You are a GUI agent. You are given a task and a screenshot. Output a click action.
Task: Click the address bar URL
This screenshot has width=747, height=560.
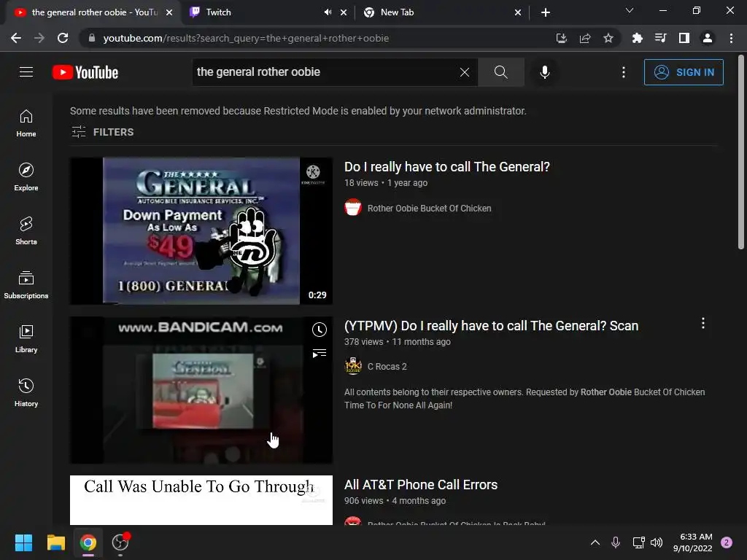(246, 38)
